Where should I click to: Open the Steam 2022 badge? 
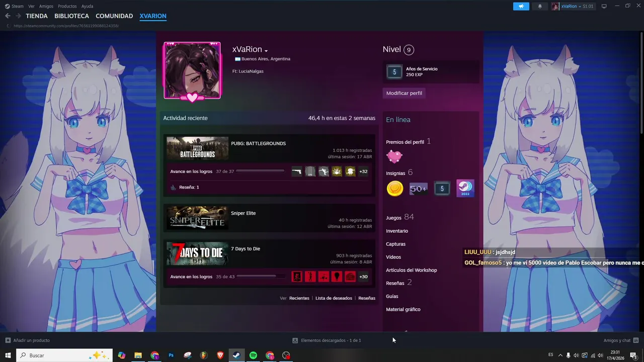tap(465, 189)
